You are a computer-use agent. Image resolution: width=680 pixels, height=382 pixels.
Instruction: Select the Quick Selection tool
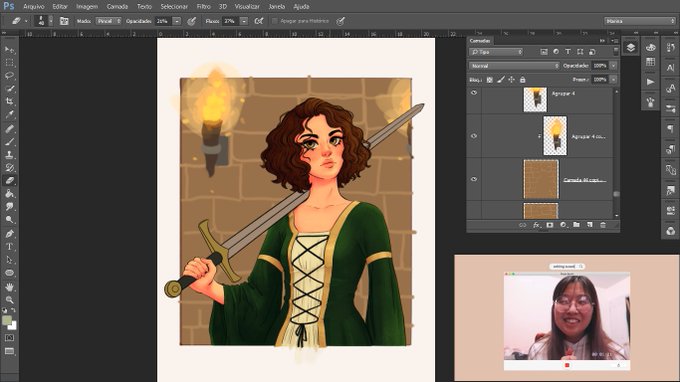[x=9, y=88]
